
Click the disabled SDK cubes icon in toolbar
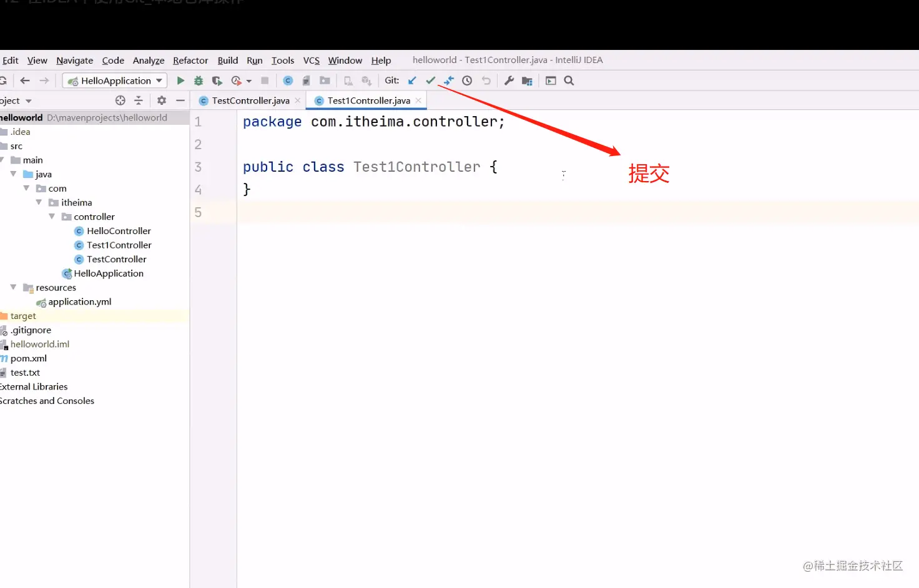click(x=366, y=81)
